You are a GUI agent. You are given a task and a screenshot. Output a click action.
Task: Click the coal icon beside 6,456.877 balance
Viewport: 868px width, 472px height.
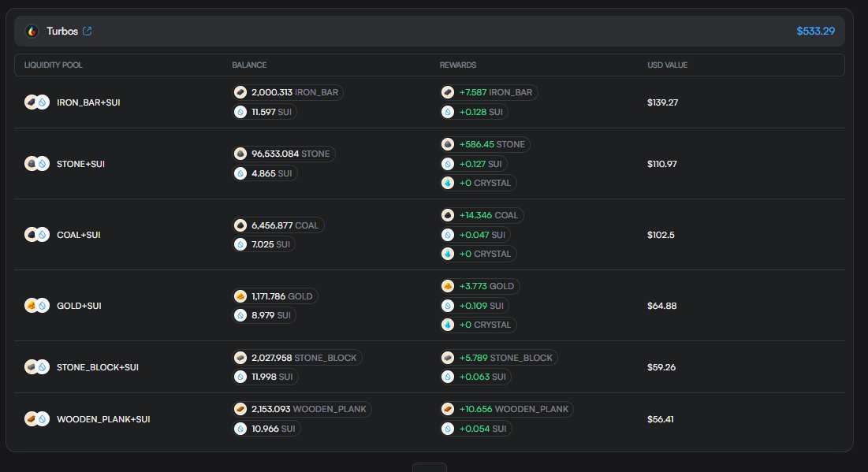(x=240, y=225)
